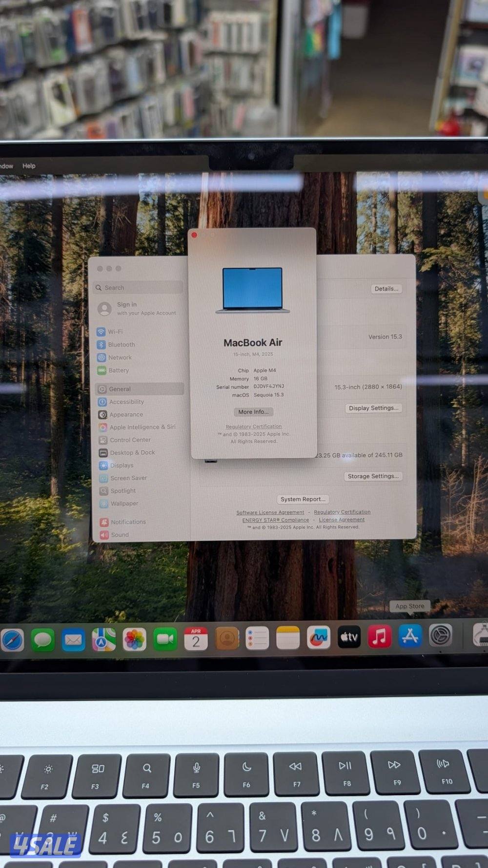Click serial number DJDVF4JYNJ
The image size is (488, 868).
[x=268, y=386]
